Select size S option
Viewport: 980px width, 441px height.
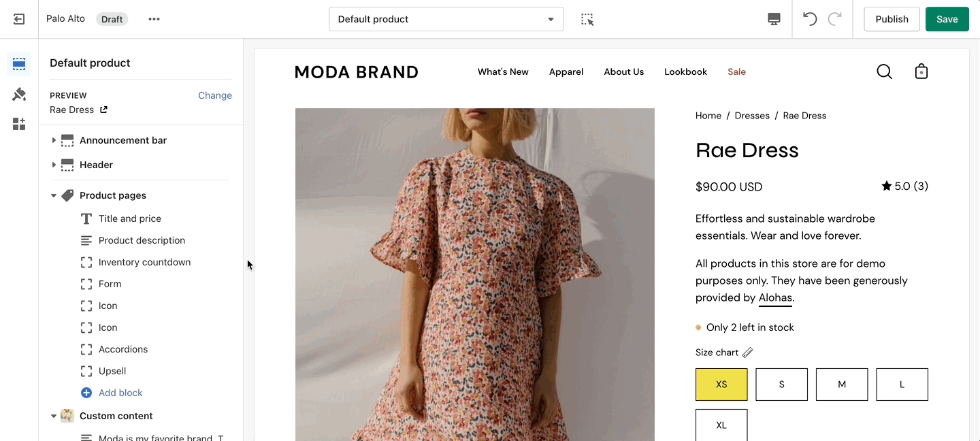pyautogui.click(x=781, y=385)
